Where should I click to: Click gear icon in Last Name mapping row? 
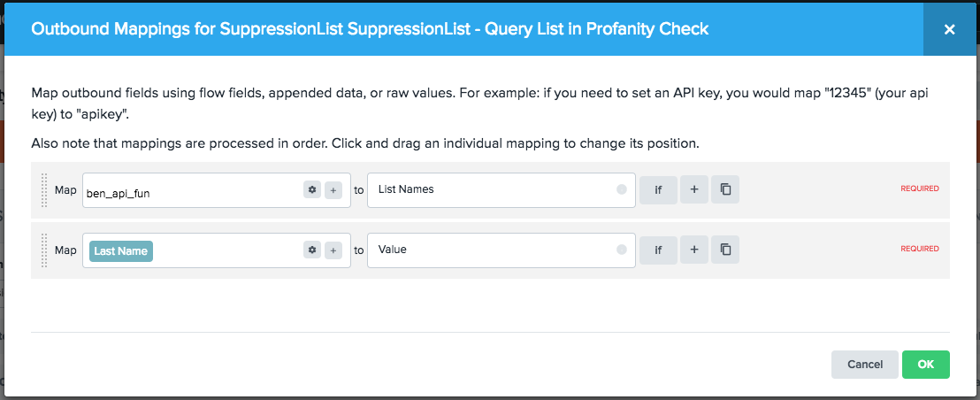[x=311, y=250]
